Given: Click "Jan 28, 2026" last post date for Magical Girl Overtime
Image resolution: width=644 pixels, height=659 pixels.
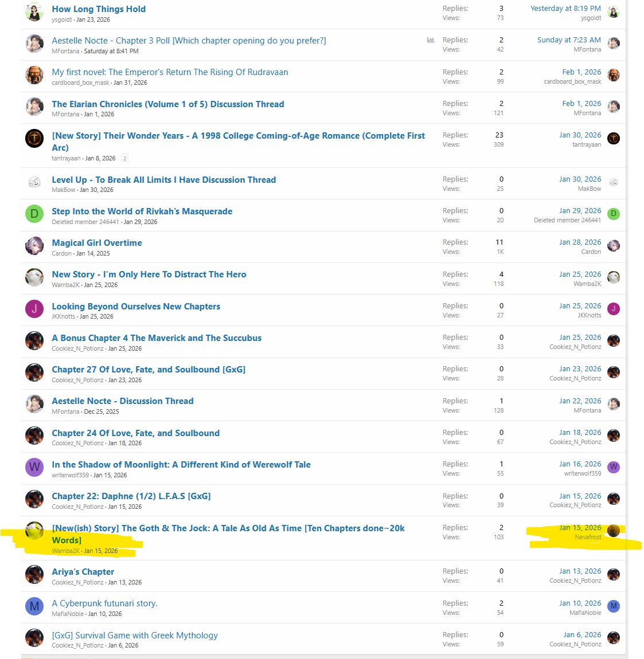Looking at the screenshot, I should (580, 242).
